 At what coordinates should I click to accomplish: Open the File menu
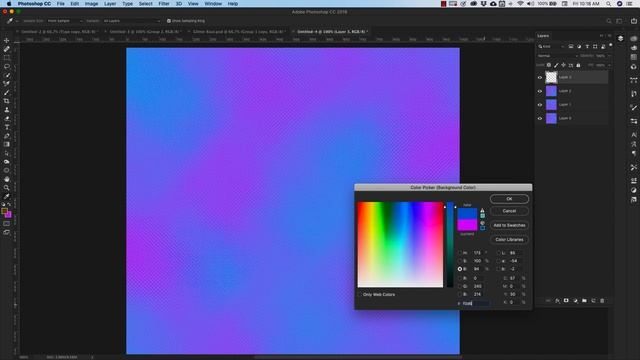pos(60,4)
